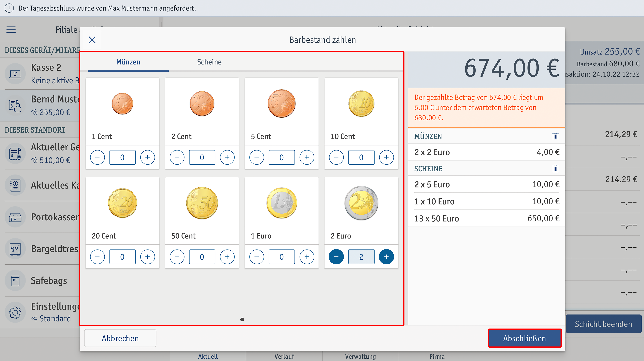Select Bernd Mustermann employee icon in sidebar
This screenshot has width=644, height=361.
point(15,106)
